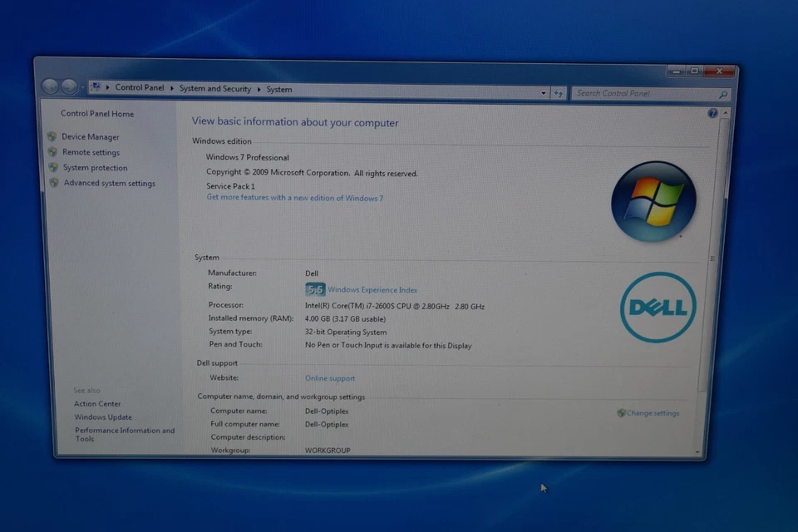Open Action Center from the sidebar

click(97, 403)
